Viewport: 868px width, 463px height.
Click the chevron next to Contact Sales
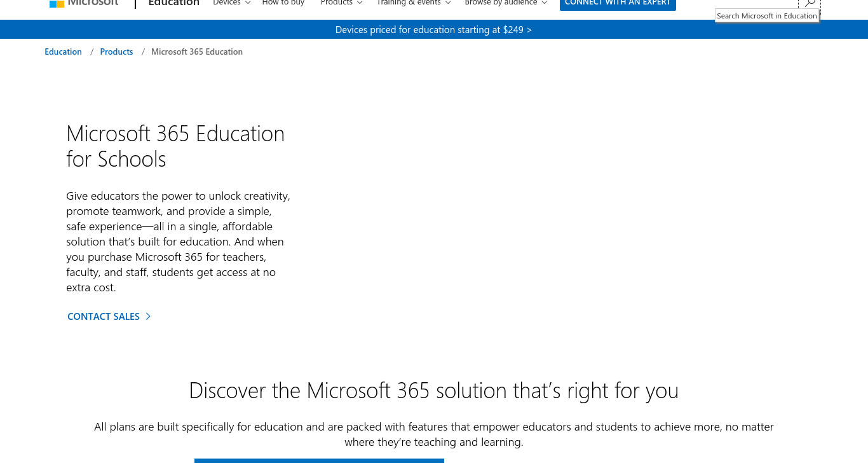pyautogui.click(x=148, y=316)
